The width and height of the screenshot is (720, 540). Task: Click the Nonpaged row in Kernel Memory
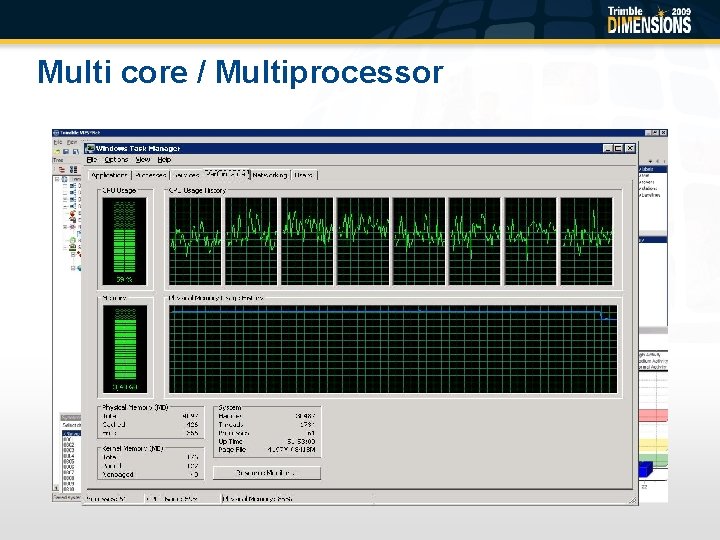151,474
